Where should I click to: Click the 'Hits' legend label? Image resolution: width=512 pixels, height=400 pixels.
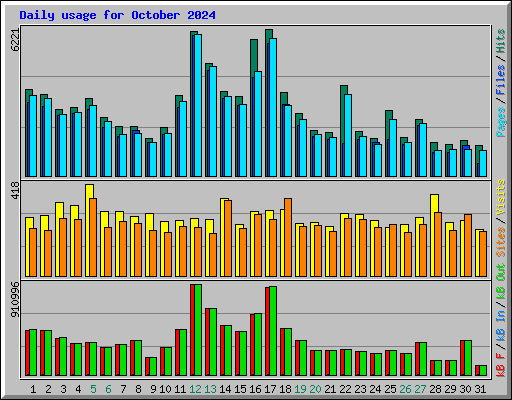click(501, 41)
